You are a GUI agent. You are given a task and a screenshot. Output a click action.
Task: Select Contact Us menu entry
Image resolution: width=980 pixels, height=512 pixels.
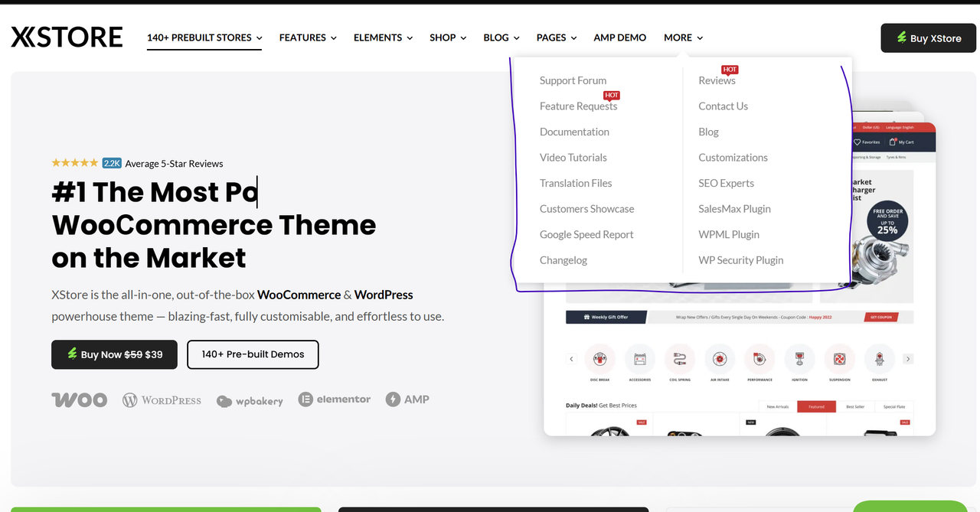[x=723, y=106]
